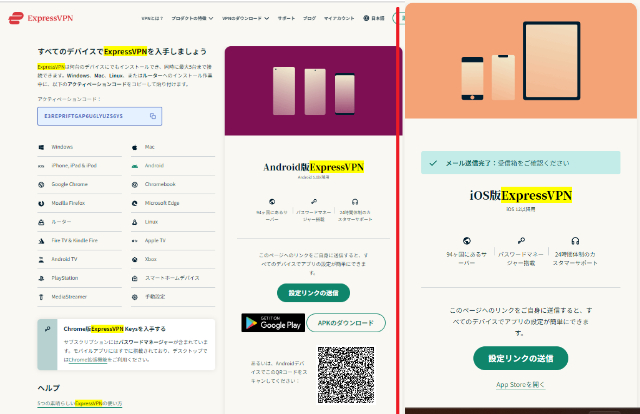The height and width of the screenshot is (414, 640).
Task: Copy the activation code with the copy icon
Action: coord(153,116)
